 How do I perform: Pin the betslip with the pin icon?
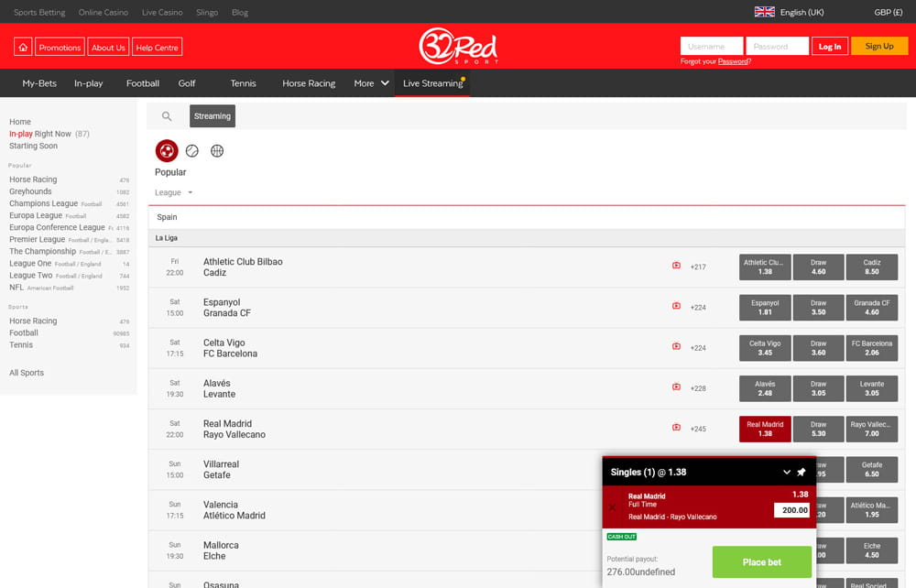click(800, 470)
